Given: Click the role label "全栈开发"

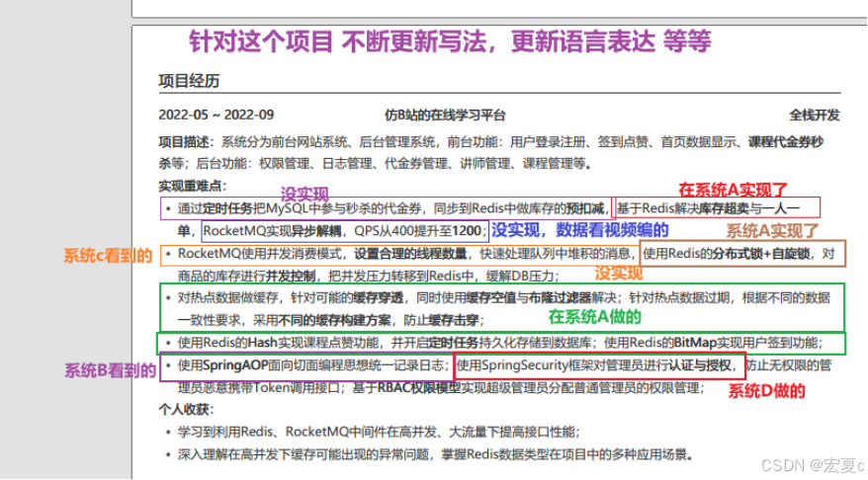Looking at the screenshot, I should [x=815, y=115].
